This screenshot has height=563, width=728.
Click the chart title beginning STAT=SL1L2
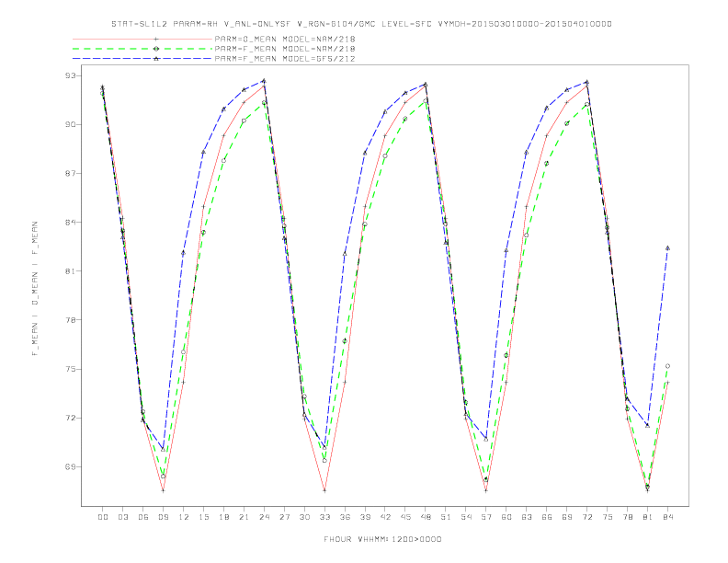[361, 24]
